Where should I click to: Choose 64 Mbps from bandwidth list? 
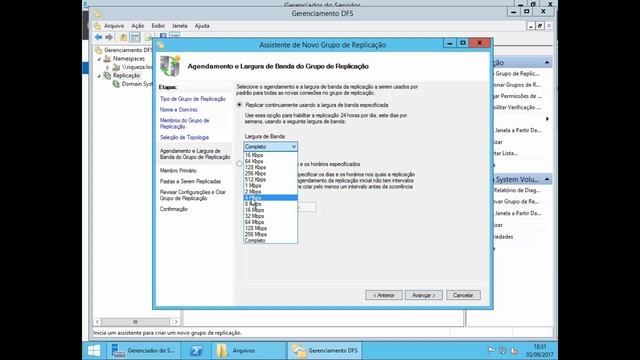tap(271, 222)
